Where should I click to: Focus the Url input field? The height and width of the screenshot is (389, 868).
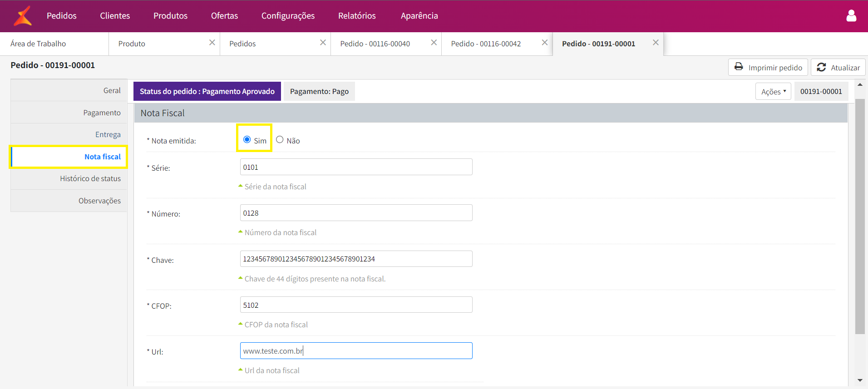(356, 351)
